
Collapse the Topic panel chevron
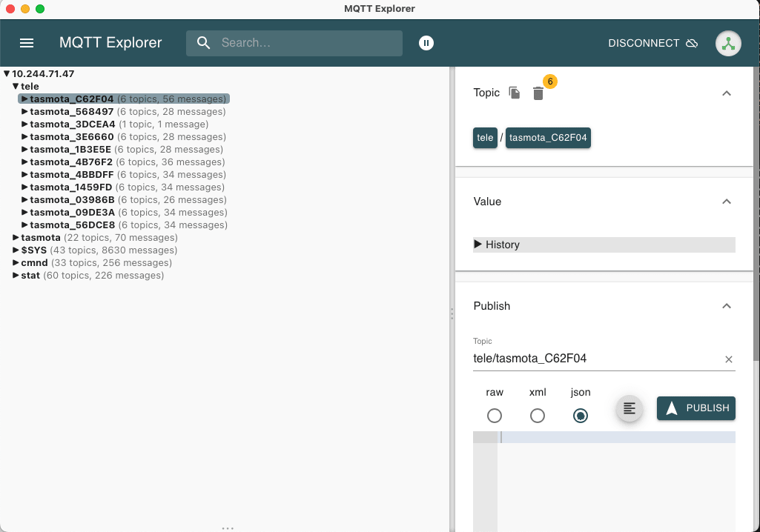click(x=726, y=93)
